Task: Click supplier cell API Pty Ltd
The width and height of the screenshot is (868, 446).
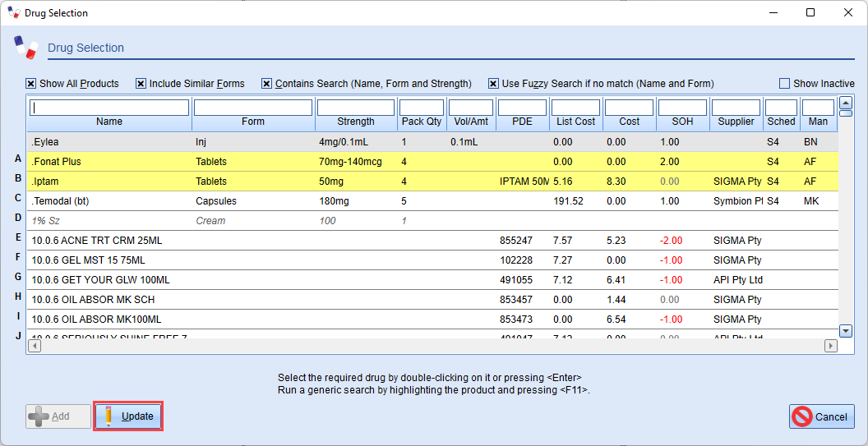Action: [x=738, y=280]
